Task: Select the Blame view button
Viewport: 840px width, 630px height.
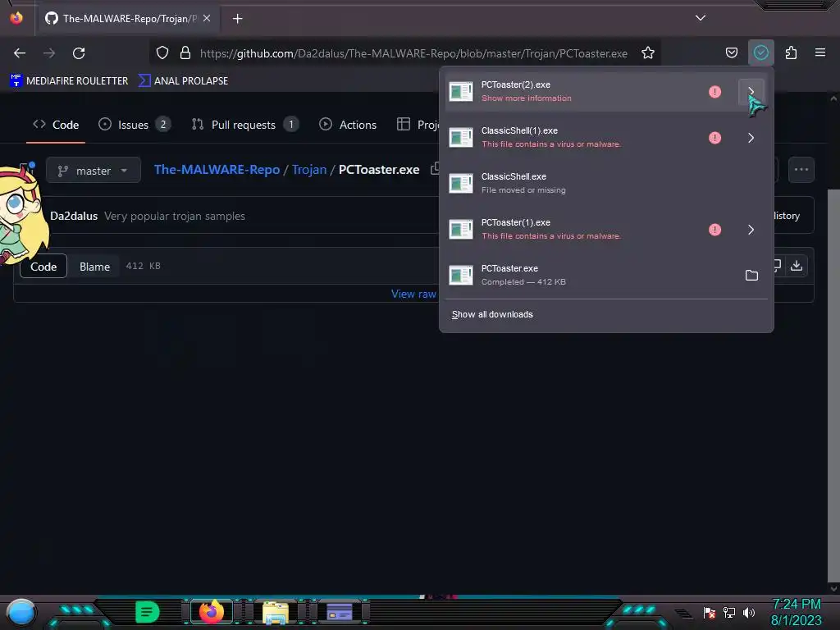Action: 95,267
